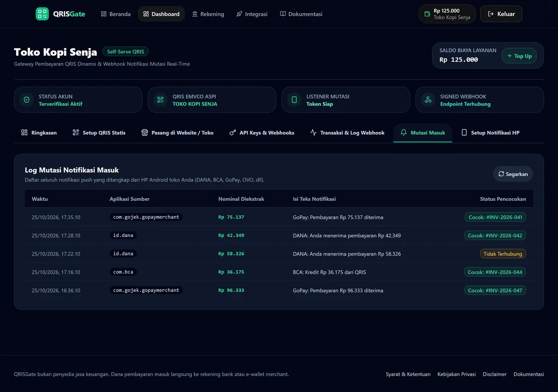Click the text 'BCA: Kredit Rp 36.175 dari QRIS'
Image resolution: width=558 pixels, height=392 pixels.
[x=329, y=272]
